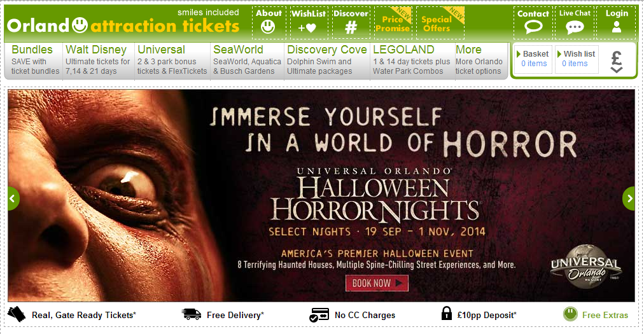Click the Contact speech bubble icon

533,27
